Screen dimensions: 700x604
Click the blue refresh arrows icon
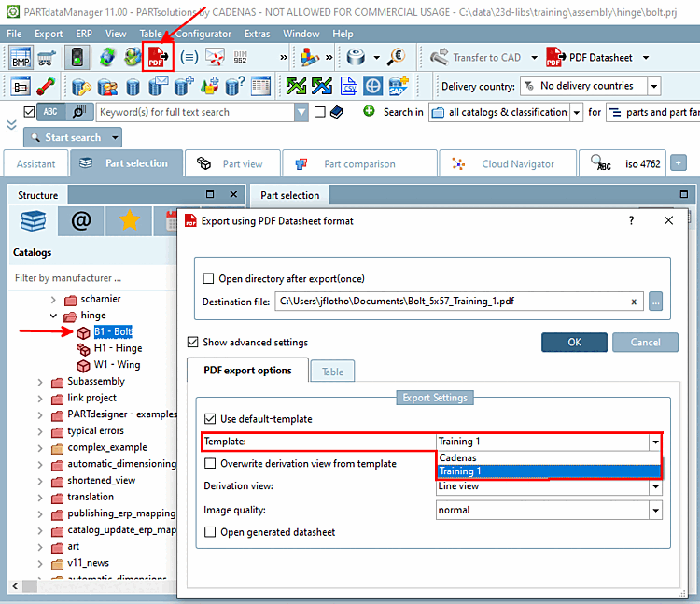[x=107, y=57]
